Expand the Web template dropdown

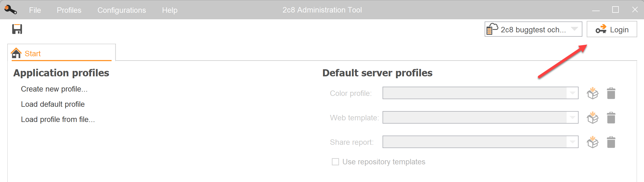(x=572, y=118)
